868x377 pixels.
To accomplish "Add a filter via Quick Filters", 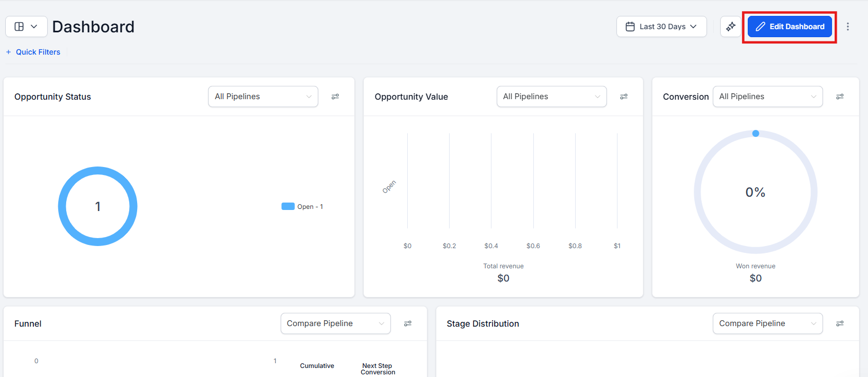I will tap(33, 52).
